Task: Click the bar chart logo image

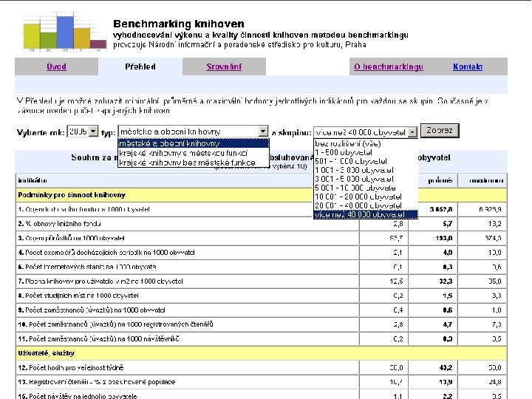Action: 64,32
